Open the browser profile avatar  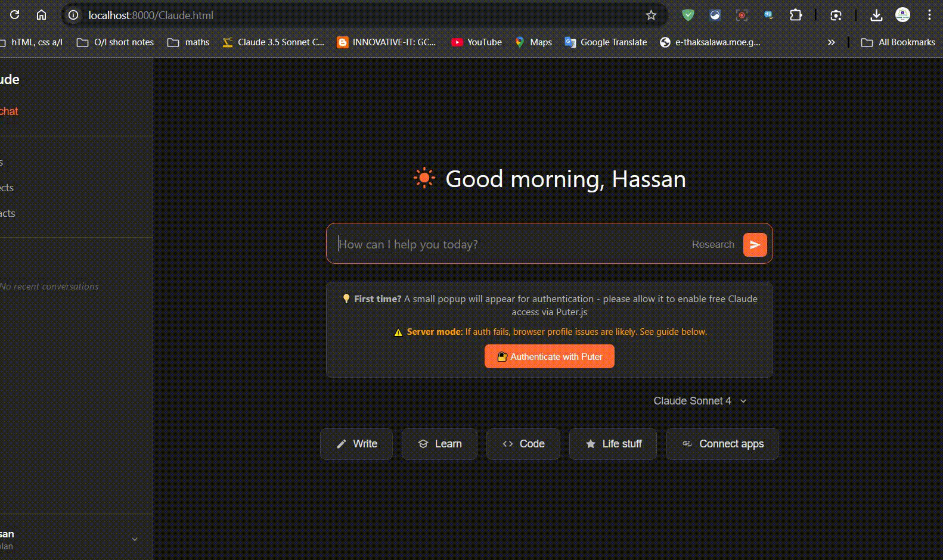click(x=902, y=15)
